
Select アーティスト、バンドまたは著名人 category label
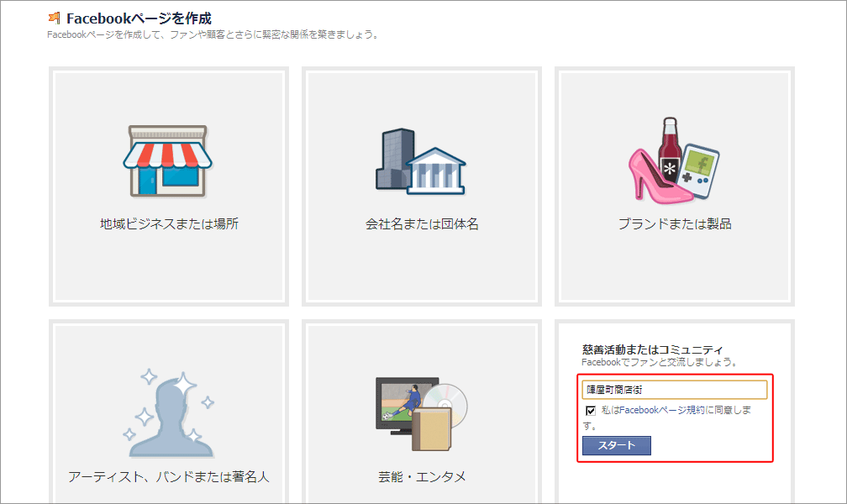click(x=169, y=476)
